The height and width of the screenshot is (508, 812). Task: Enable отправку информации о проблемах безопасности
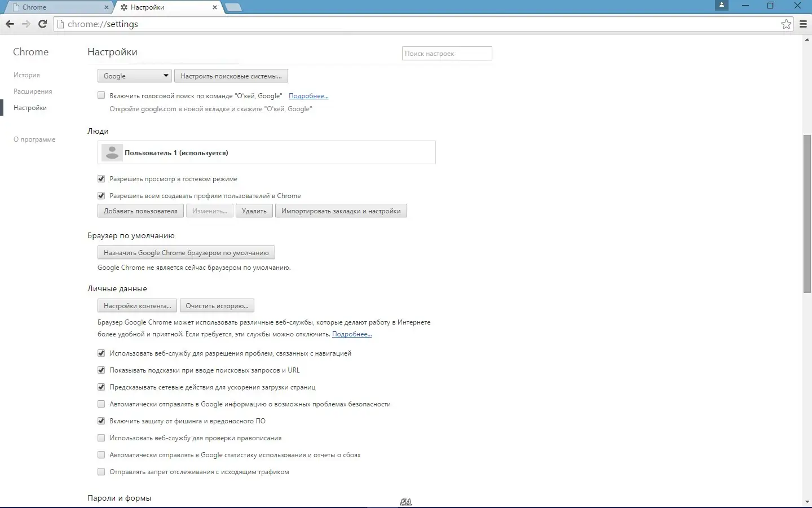pos(101,404)
